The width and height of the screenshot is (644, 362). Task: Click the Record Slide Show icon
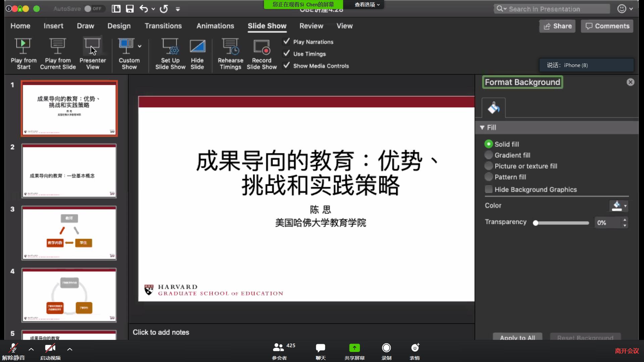tap(262, 46)
